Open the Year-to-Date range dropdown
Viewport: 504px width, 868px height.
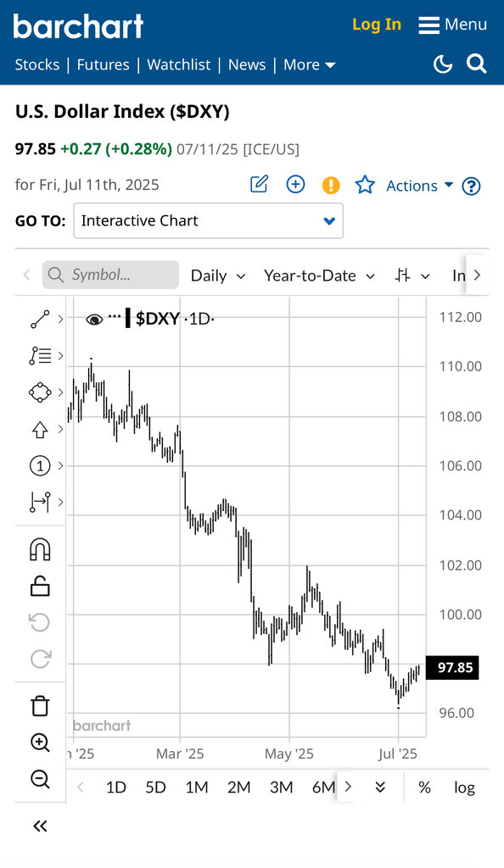[x=320, y=275]
